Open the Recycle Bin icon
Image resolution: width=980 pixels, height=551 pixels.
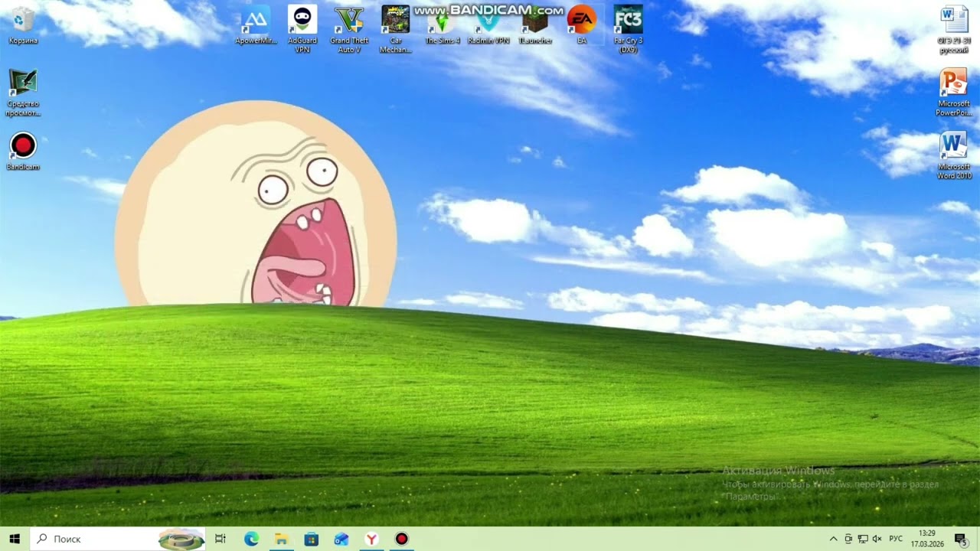pyautogui.click(x=23, y=25)
